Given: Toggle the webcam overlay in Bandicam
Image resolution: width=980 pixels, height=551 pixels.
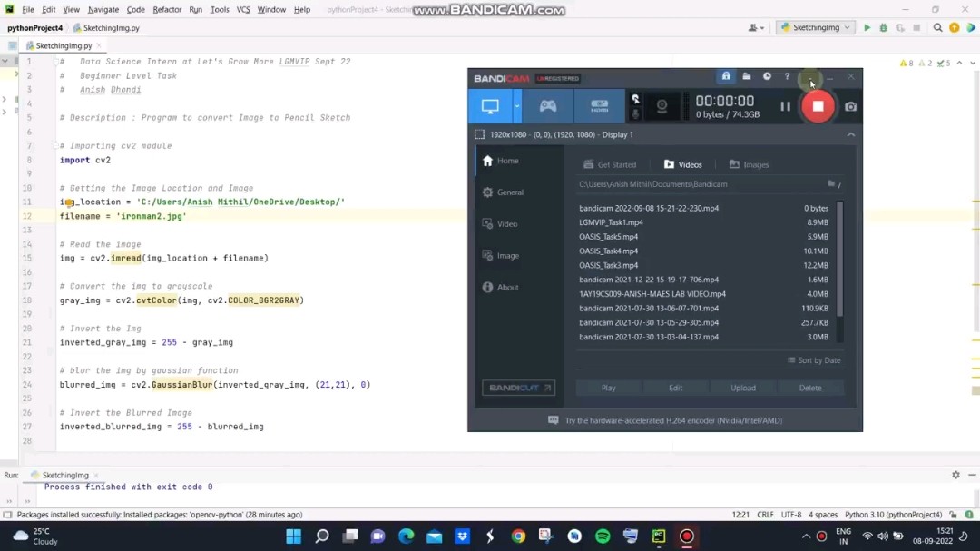Looking at the screenshot, I should coord(661,106).
